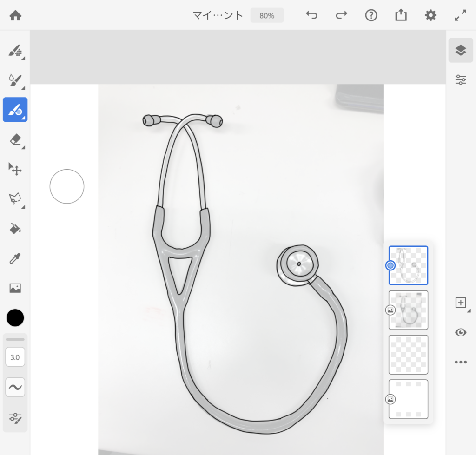476x455 pixels.
Task: Open the brush smoothing control
Action: click(15, 387)
